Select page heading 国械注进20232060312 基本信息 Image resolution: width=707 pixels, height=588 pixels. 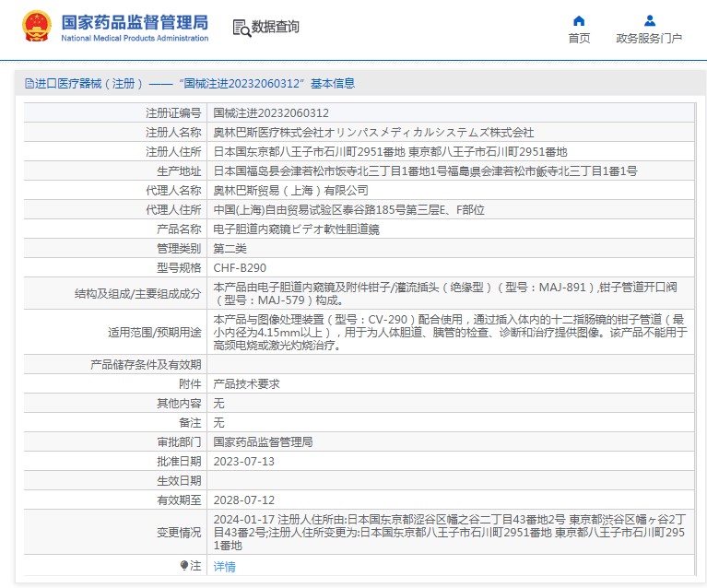pos(267,84)
